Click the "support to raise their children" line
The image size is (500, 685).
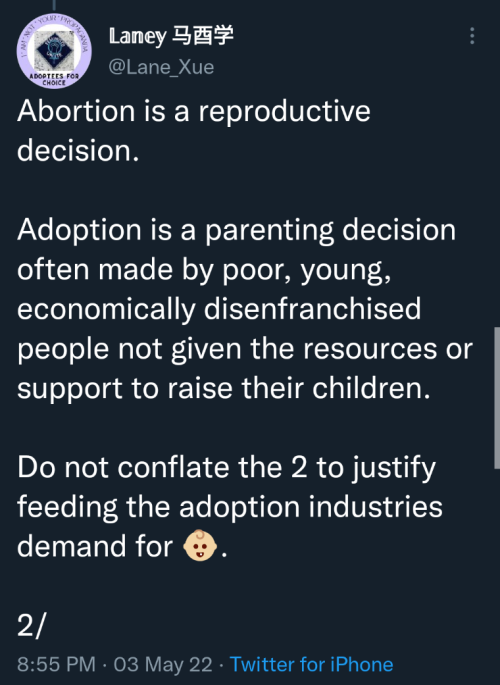224,388
